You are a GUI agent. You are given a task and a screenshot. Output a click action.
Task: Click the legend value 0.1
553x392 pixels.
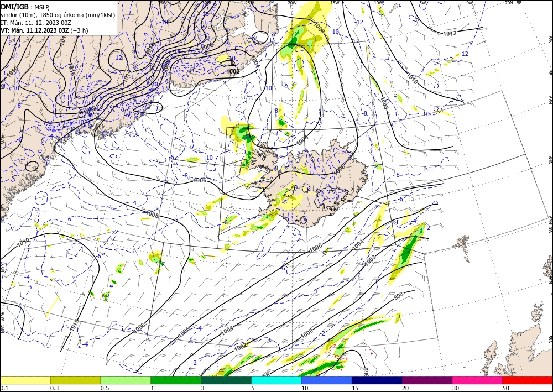[3, 388]
